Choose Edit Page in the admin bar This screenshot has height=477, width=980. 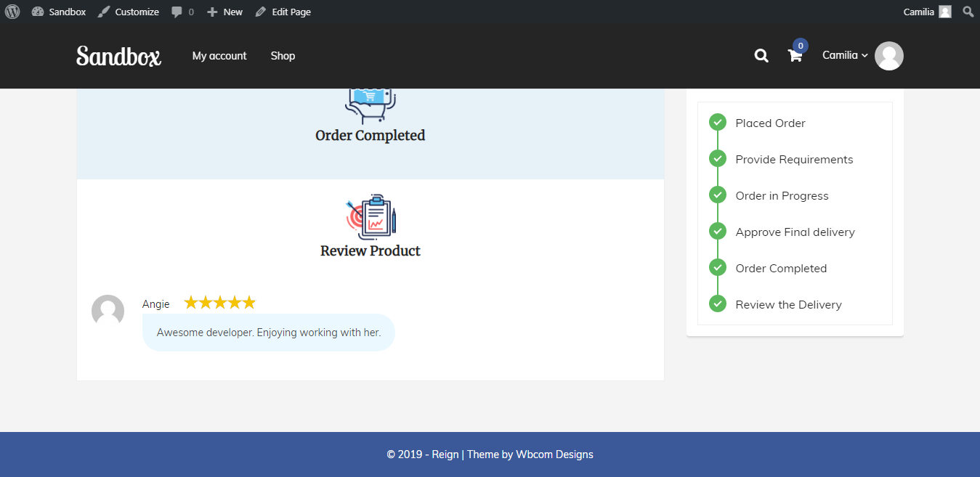(283, 12)
